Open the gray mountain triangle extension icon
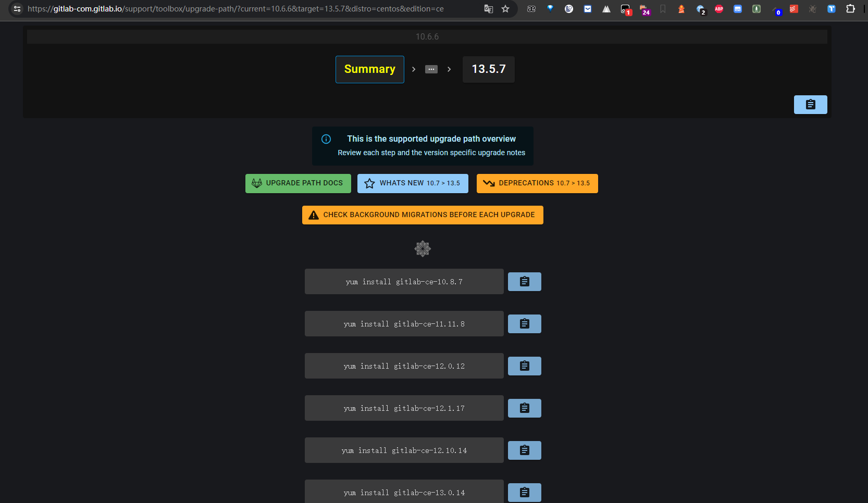The height and width of the screenshot is (503, 868). click(606, 9)
